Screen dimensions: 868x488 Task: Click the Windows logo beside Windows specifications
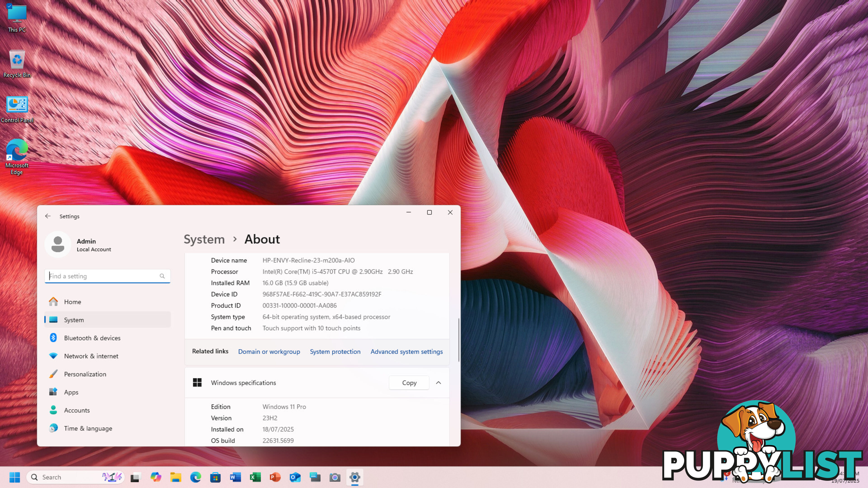(197, 383)
